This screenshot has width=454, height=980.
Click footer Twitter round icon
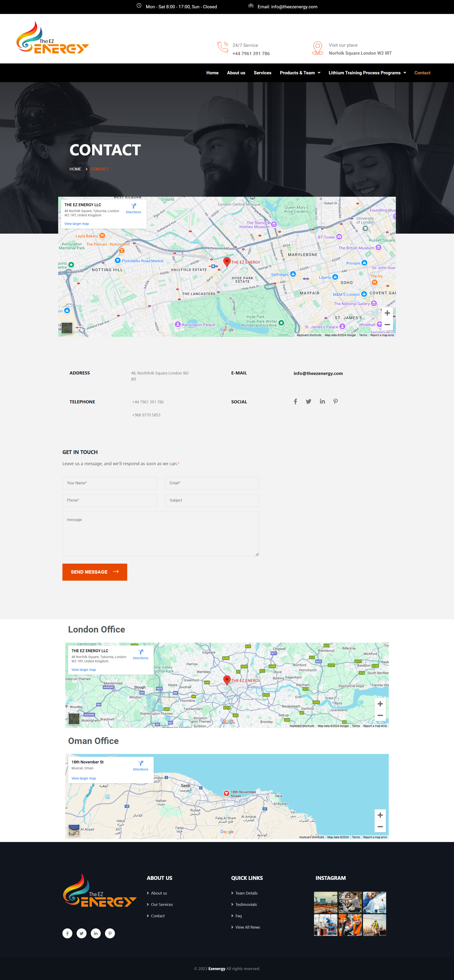pyautogui.click(x=81, y=933)
